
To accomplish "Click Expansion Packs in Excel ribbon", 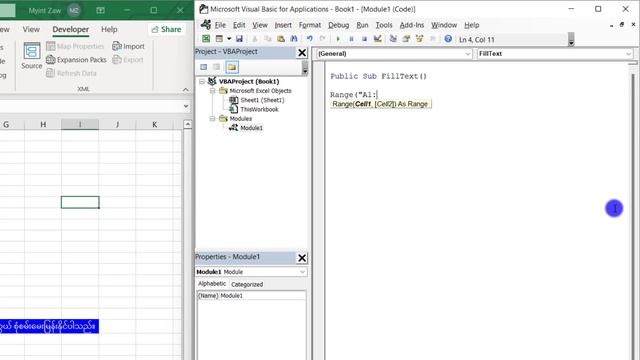I will [x=76, y=60].
